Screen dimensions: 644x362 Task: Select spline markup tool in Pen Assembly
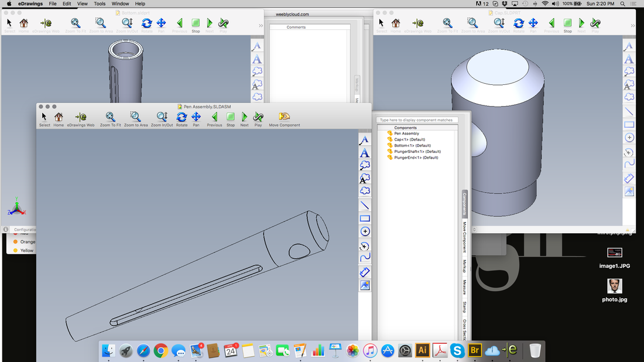tap(364, 258)
